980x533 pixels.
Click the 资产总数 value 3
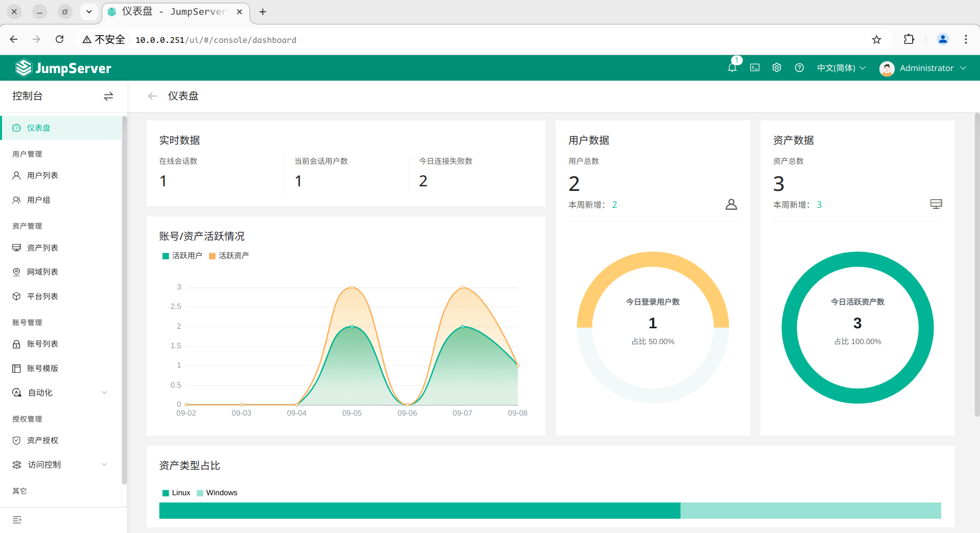click(x=779, y=184)
